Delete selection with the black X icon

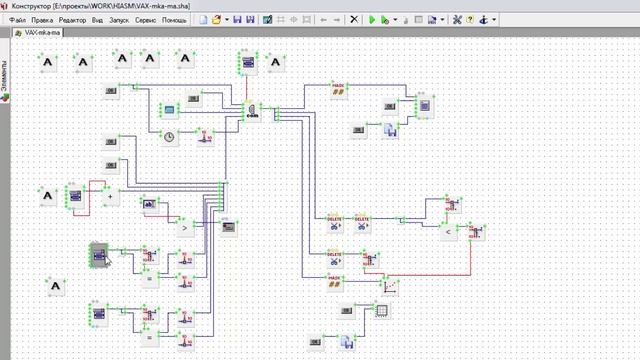pos(354,19)
